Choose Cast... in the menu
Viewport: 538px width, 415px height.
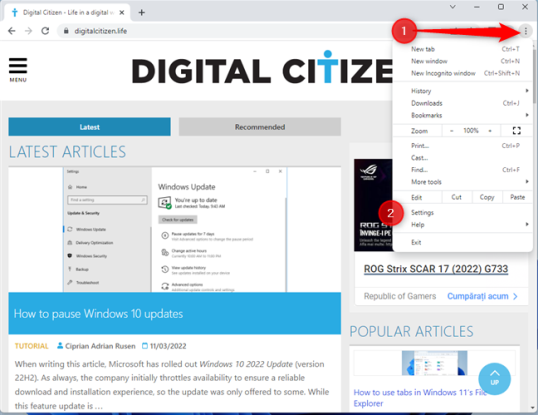[x=462, y=158]
